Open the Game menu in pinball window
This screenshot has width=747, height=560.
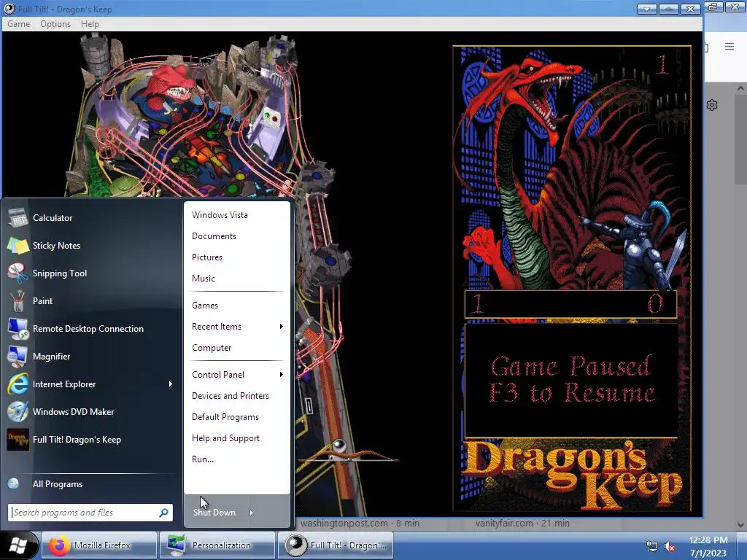[x=18, y=24]
